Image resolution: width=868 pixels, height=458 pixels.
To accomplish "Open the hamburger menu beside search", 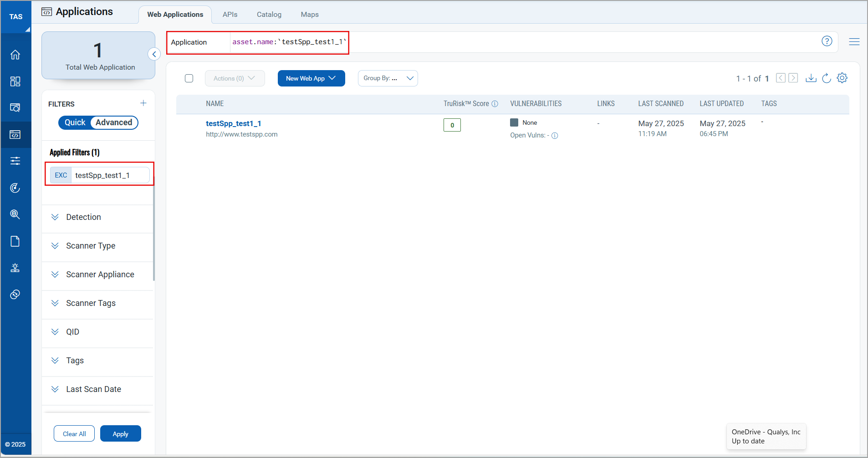I will pyautogui.click(x=854, y=41).
